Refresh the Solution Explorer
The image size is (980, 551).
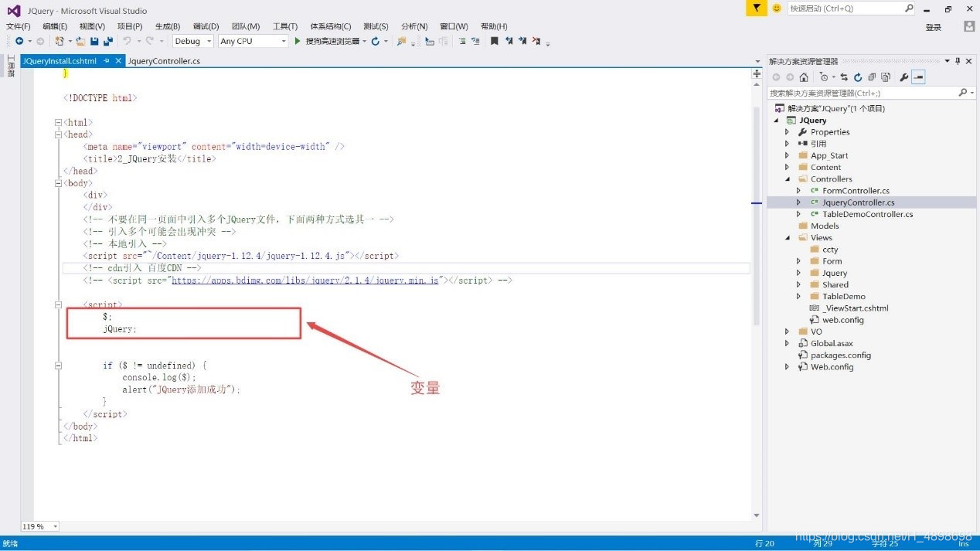coord(858,77)
